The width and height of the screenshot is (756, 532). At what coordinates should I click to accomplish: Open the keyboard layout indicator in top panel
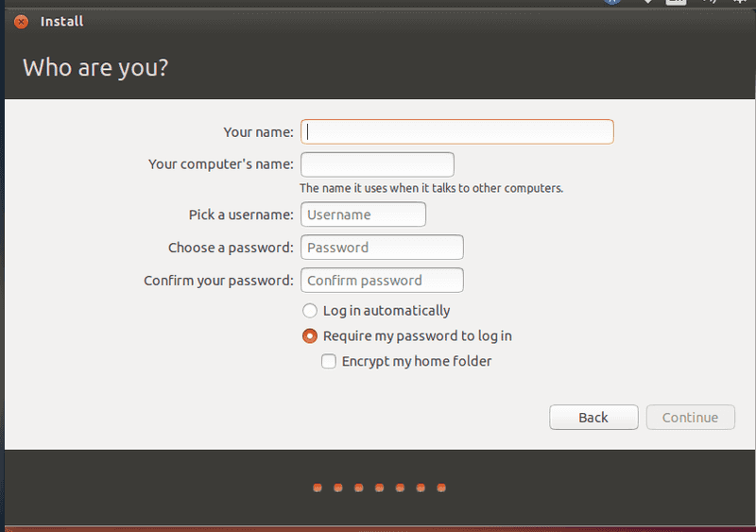point(676,2)
